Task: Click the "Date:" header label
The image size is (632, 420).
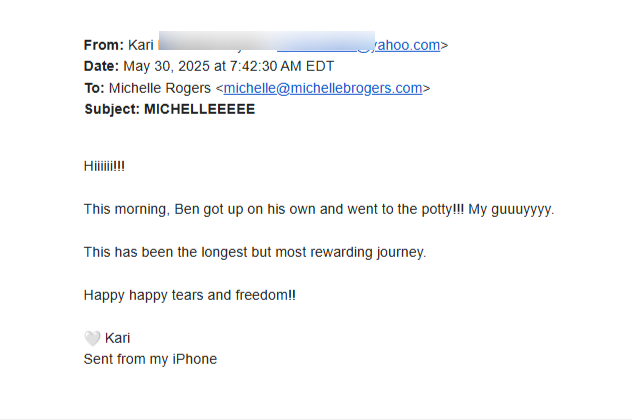Action: tap(101, 67)
